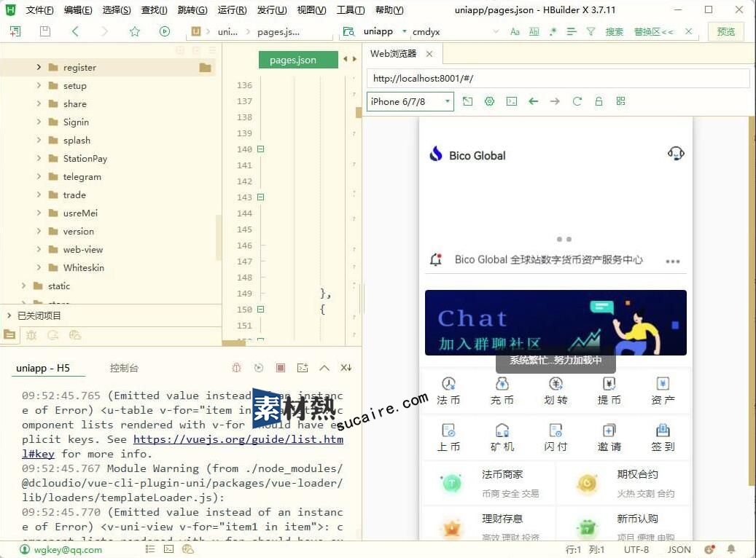This screenshot has width=756, height=558.
Task: Open the 运行(R) menu
Action: pyautogui.click(x=232, y=9)
